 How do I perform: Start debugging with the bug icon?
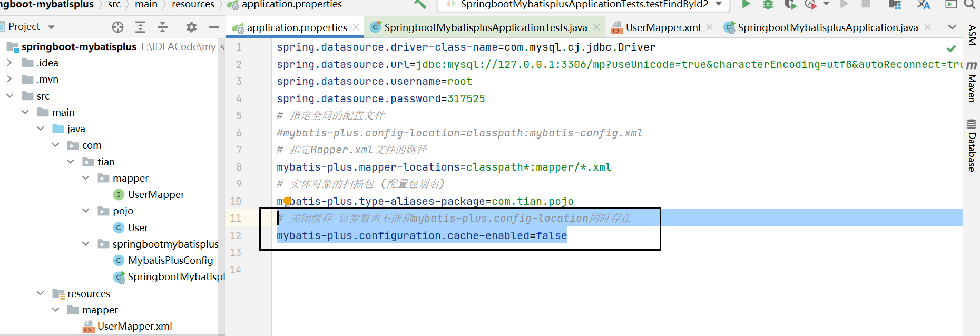pyautogui.click(x=768, y=4)
